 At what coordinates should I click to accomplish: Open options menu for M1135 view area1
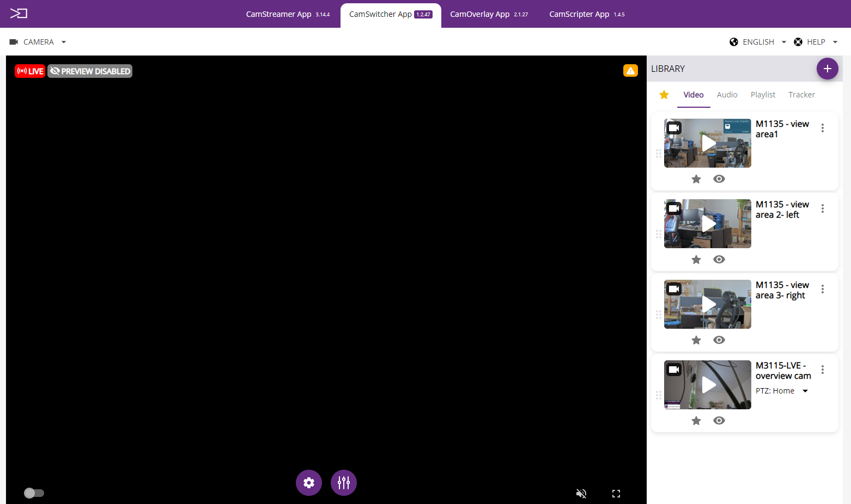(823, 128)
